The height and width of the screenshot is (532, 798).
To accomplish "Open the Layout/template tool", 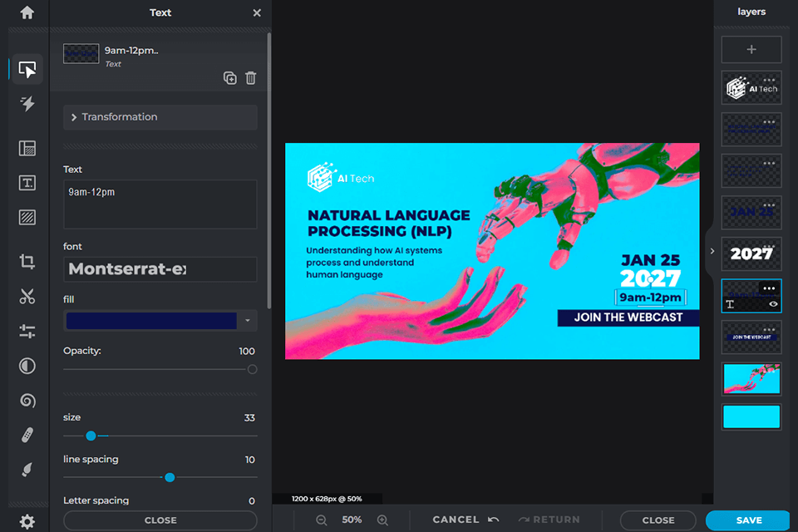I will pos(27,148).
